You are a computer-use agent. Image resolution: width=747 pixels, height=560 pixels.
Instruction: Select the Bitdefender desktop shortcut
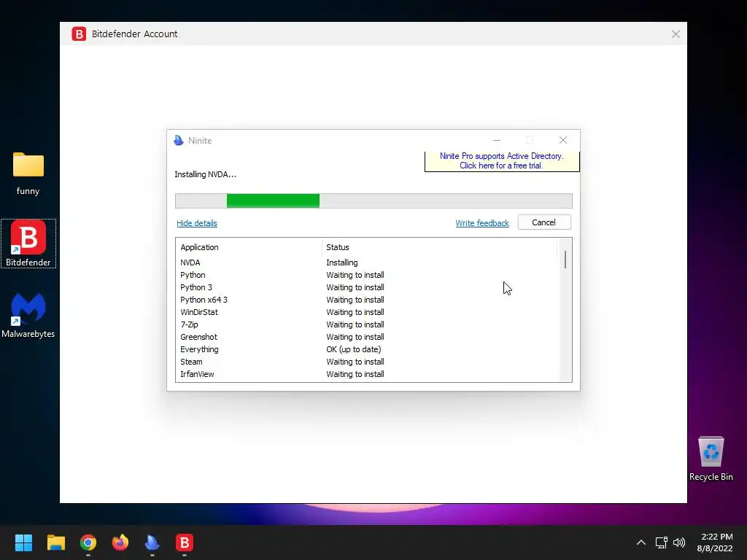[28, 244]
